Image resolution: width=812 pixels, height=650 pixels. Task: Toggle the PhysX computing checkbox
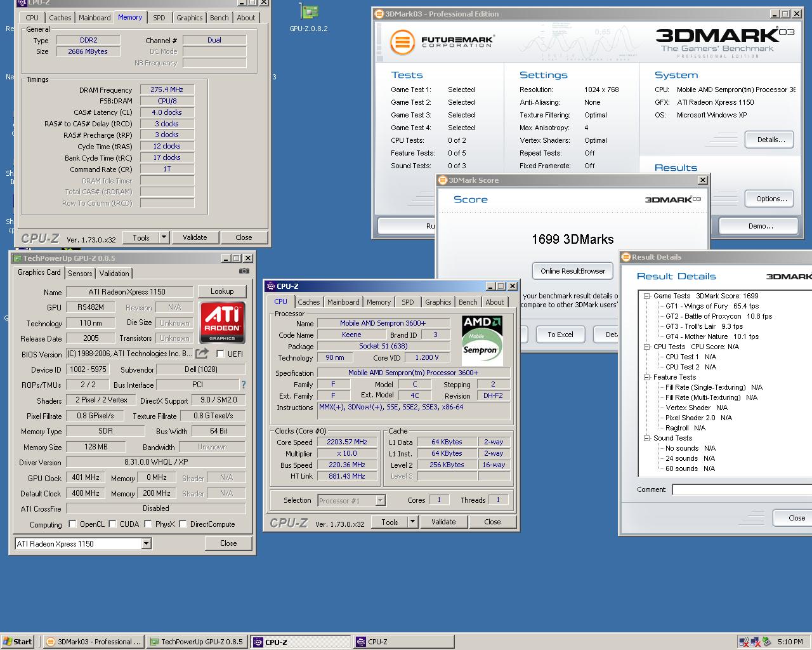point(148,524)
